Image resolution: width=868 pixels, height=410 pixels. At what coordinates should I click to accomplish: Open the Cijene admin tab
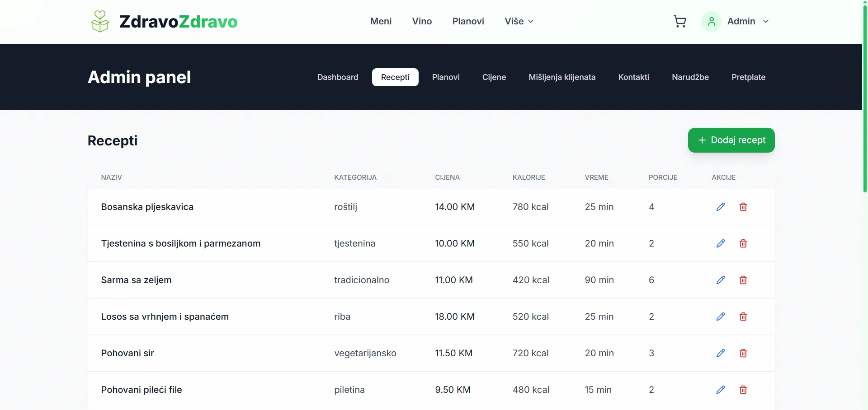[494, 77]
